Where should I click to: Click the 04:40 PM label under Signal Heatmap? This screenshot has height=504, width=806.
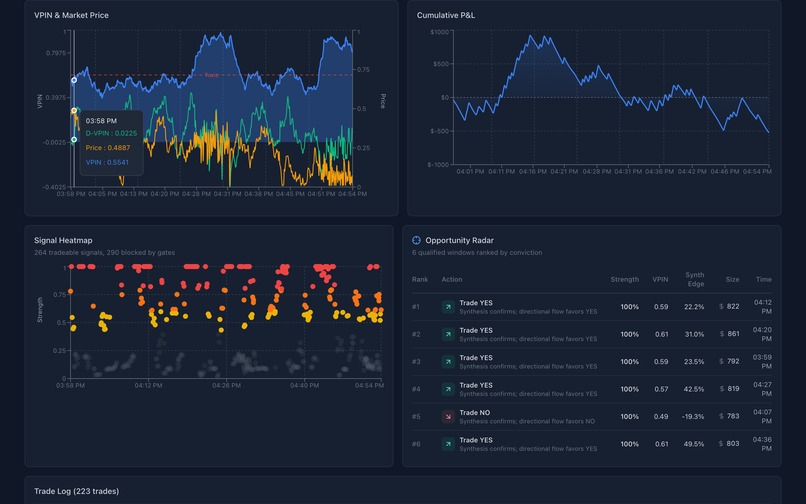[x=304, y=385]
